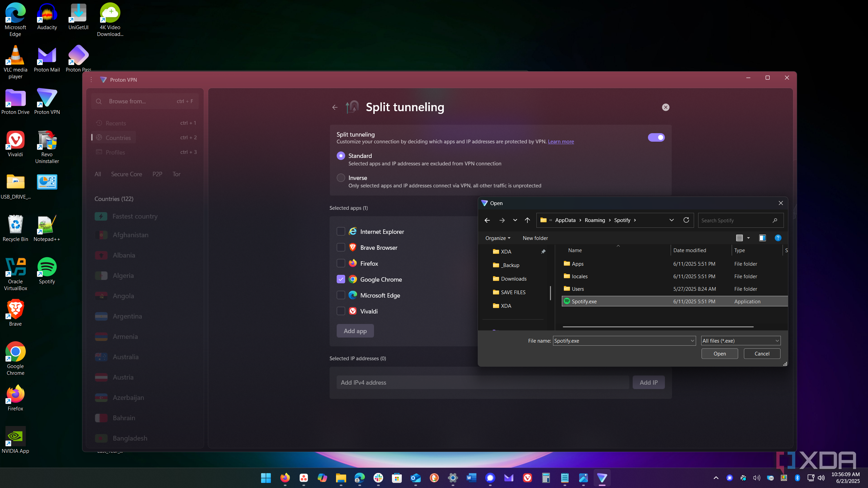This screenshot has height=488, width=868.
Task: Select the Inverse split tunneling mode
Action: point(341,178)
